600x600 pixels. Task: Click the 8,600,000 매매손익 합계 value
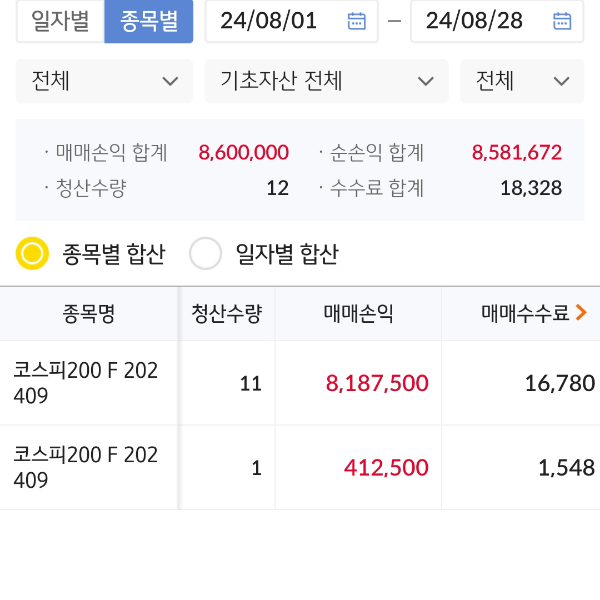point(243,153)
